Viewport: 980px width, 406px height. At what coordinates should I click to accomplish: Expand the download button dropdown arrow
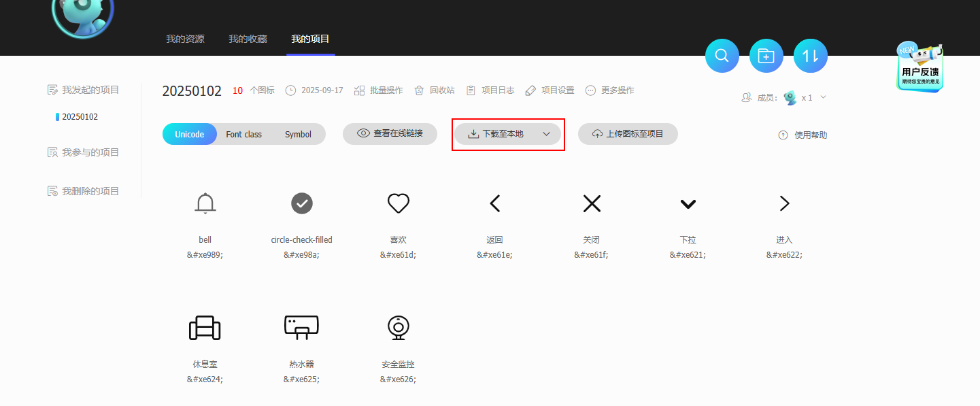click(x=546, y=134)
